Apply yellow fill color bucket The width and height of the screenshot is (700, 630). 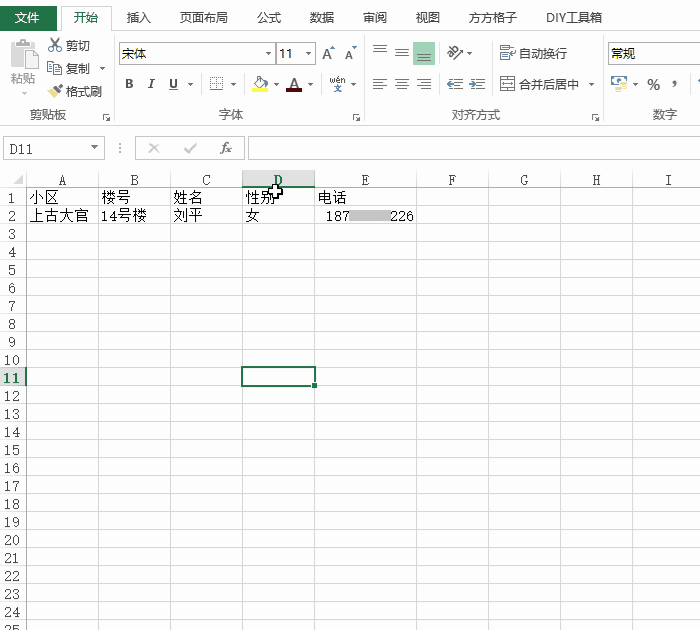[260, 84]
